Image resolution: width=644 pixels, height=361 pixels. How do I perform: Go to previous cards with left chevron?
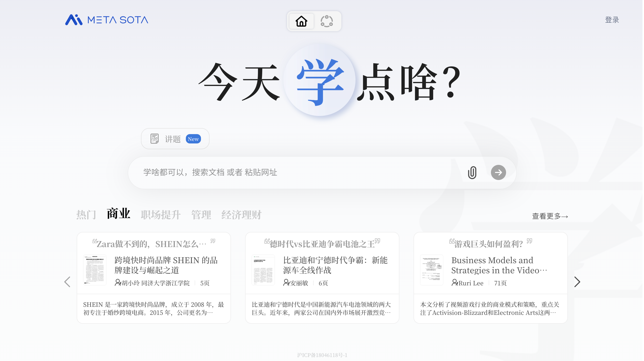point(67,282)
